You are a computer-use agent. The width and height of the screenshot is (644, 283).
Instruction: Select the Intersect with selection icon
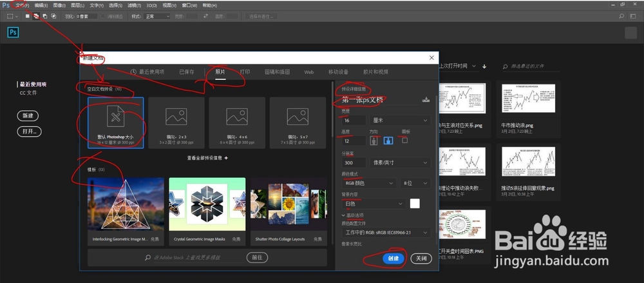pos(53,16)
